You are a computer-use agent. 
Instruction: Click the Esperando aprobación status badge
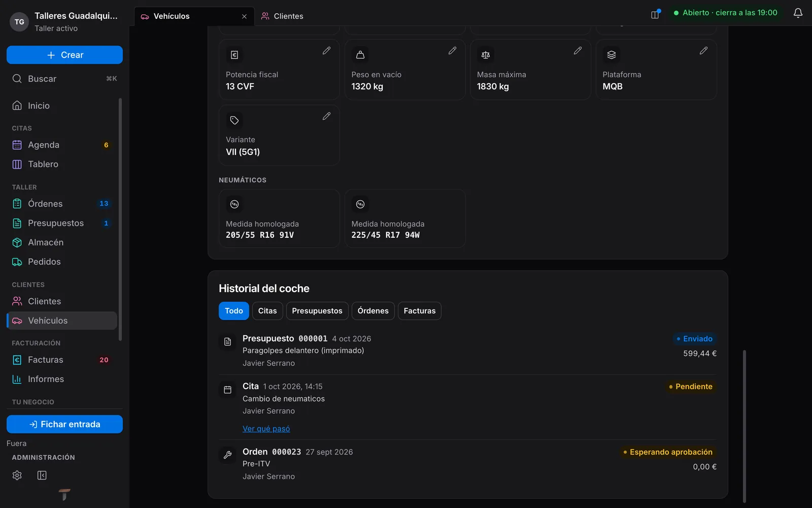click(668, 452)
